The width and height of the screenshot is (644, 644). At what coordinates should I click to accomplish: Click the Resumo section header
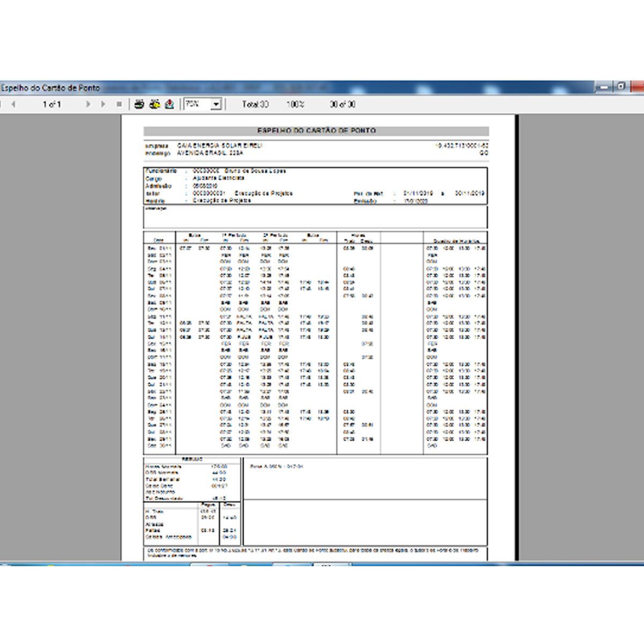192,459
